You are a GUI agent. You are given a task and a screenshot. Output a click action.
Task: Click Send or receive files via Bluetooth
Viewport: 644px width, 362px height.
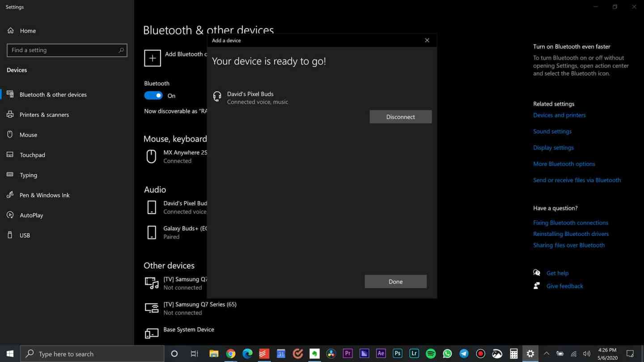coord(577,180)
